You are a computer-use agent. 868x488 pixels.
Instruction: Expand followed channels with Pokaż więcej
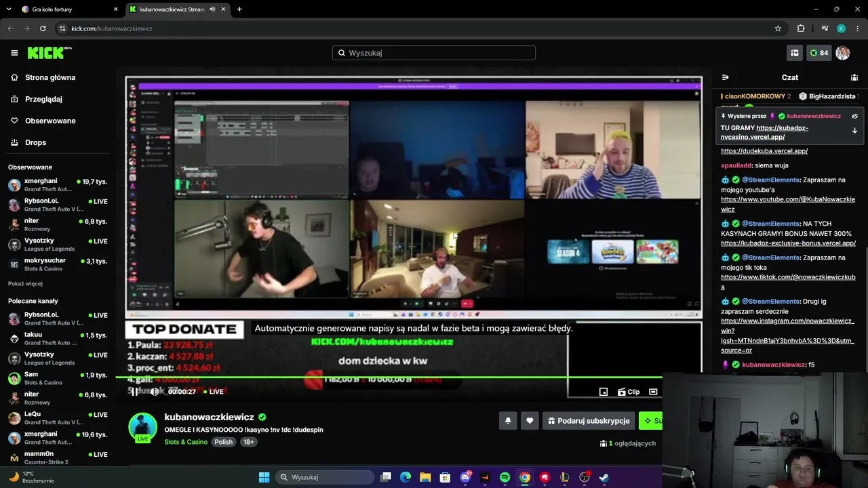coord(25,283)
